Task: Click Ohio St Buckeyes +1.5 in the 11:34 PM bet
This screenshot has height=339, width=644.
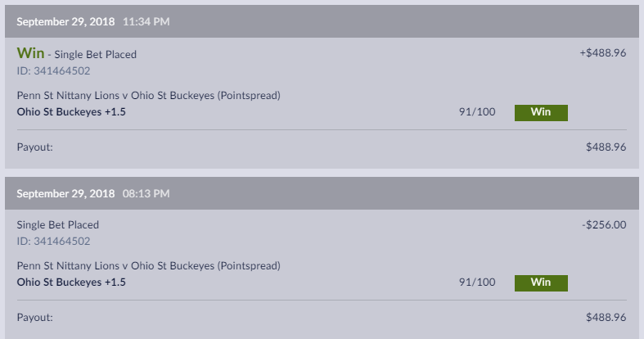Action: (71, 112)
